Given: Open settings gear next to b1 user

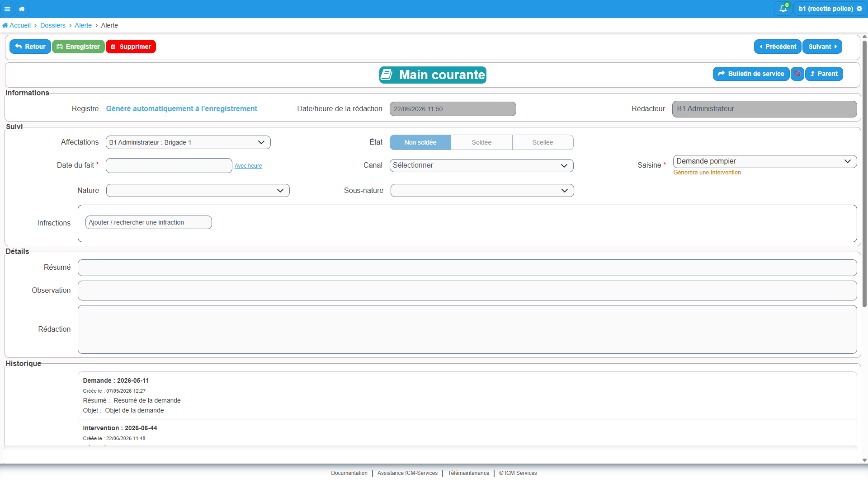Looking at the screenshot, I should tap(859, 9).
